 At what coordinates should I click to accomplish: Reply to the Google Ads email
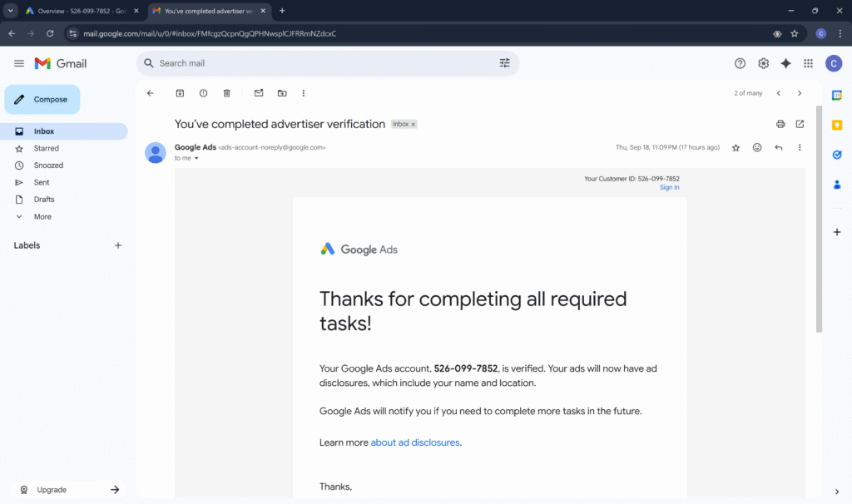tap(779, 147)
